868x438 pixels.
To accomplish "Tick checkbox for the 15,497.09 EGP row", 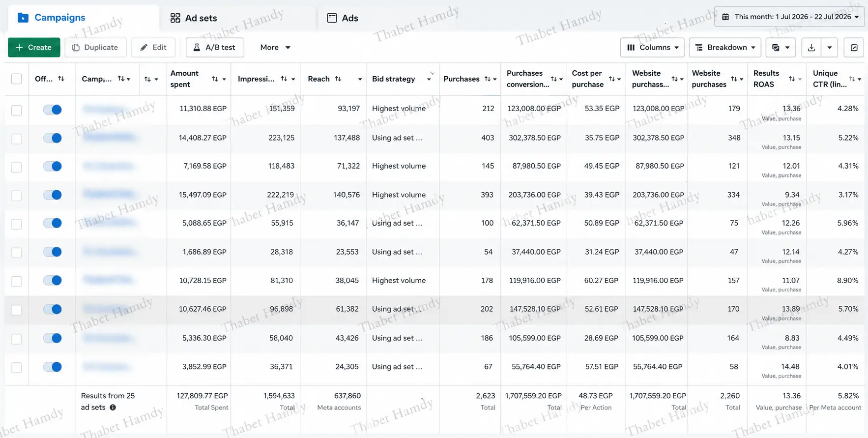I will click(x=17, y=195).
